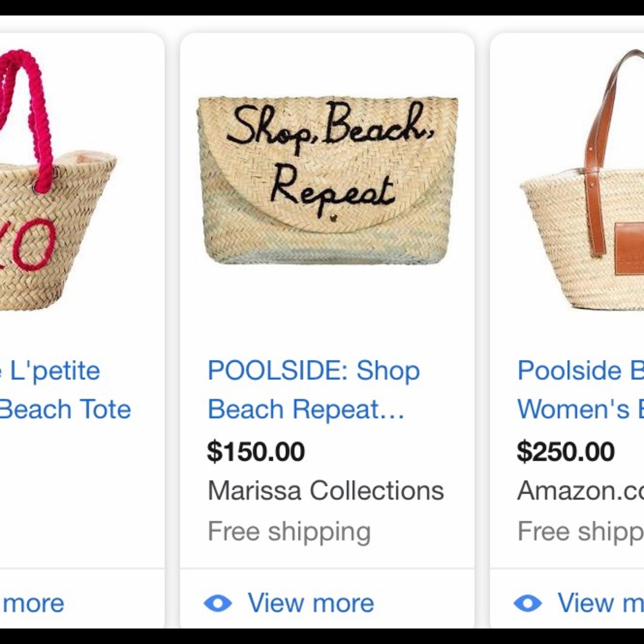The width and height of the screenshot is (644, 644).
Task: Click Free shipping under the $150.00 item
Action: point(290,531)
